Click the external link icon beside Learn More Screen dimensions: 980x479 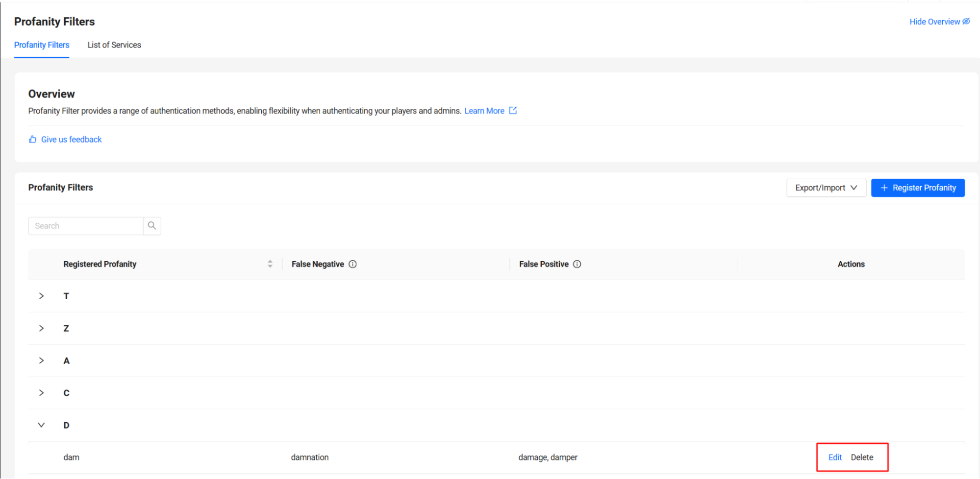coord(513,111)
